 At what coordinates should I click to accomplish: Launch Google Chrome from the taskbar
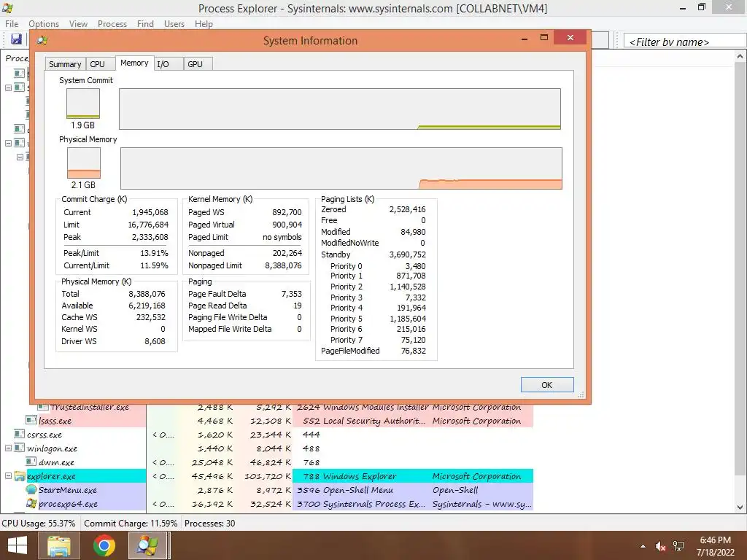(x=104, y=545)
